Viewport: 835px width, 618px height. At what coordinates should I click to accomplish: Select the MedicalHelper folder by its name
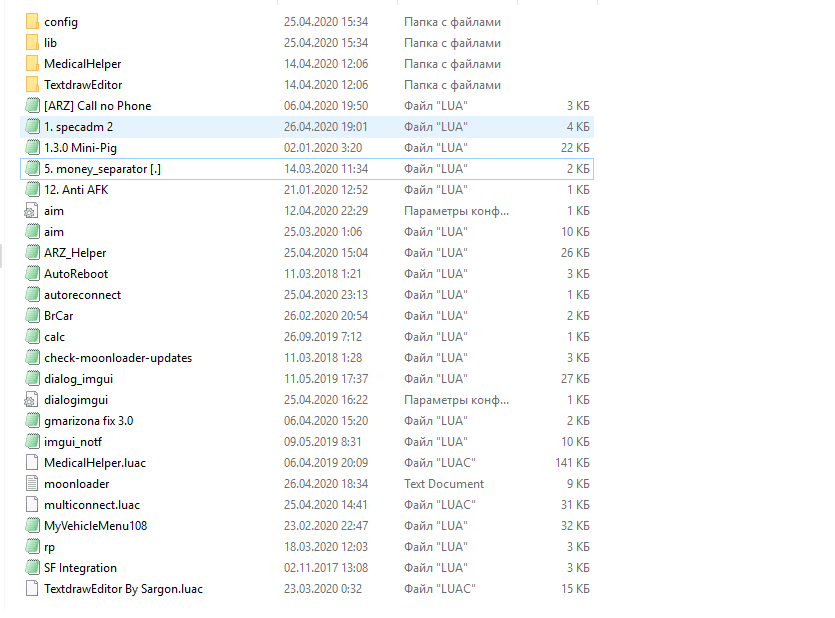click(x=82, y=64)
